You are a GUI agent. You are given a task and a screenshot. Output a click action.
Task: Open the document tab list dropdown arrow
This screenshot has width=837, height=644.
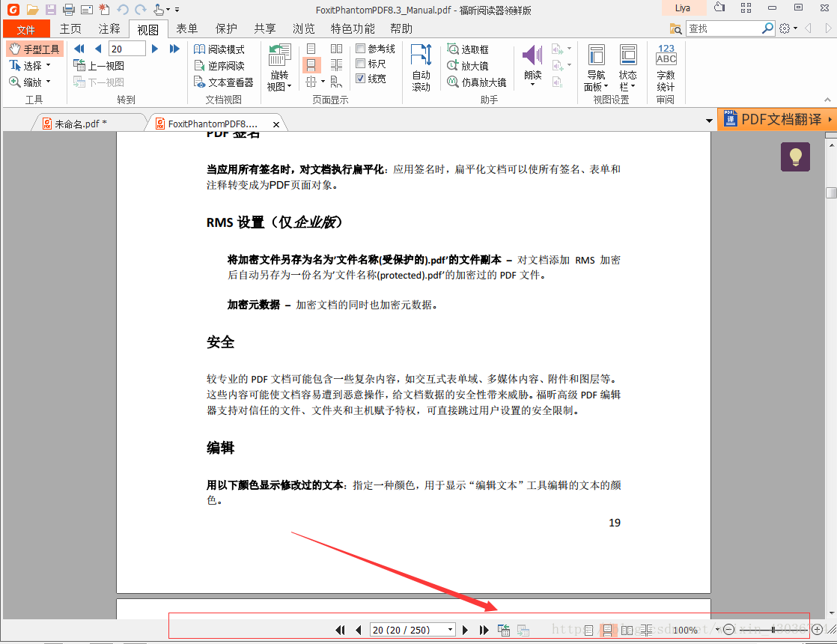point(709,121)
